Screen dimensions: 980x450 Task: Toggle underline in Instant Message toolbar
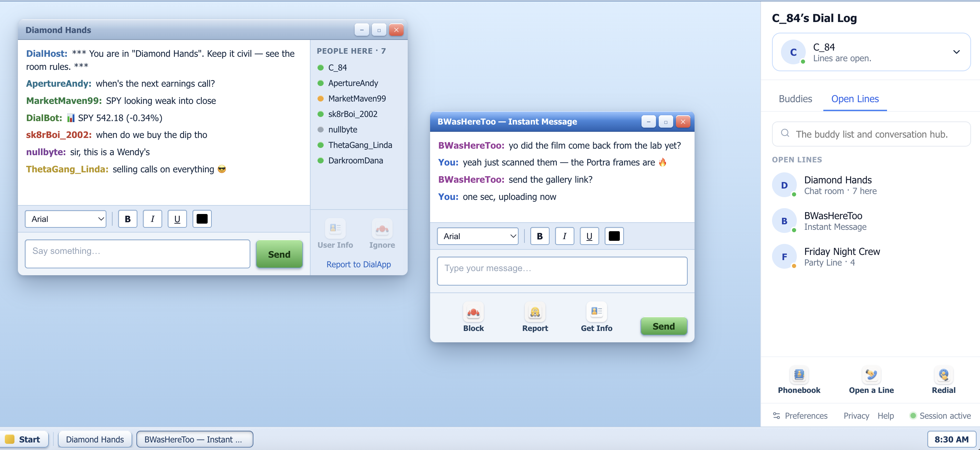coord(589,236)
